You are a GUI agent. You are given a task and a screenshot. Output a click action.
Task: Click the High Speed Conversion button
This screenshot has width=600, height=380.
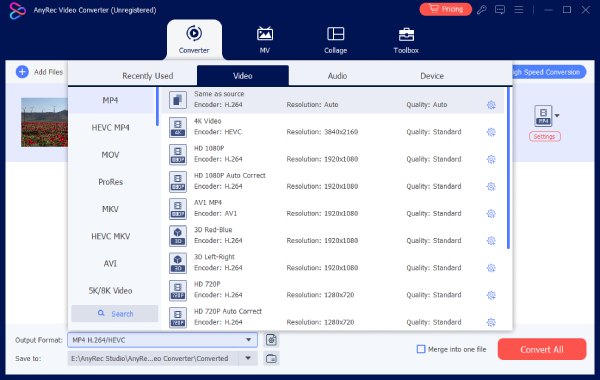(x=549, y=72)
